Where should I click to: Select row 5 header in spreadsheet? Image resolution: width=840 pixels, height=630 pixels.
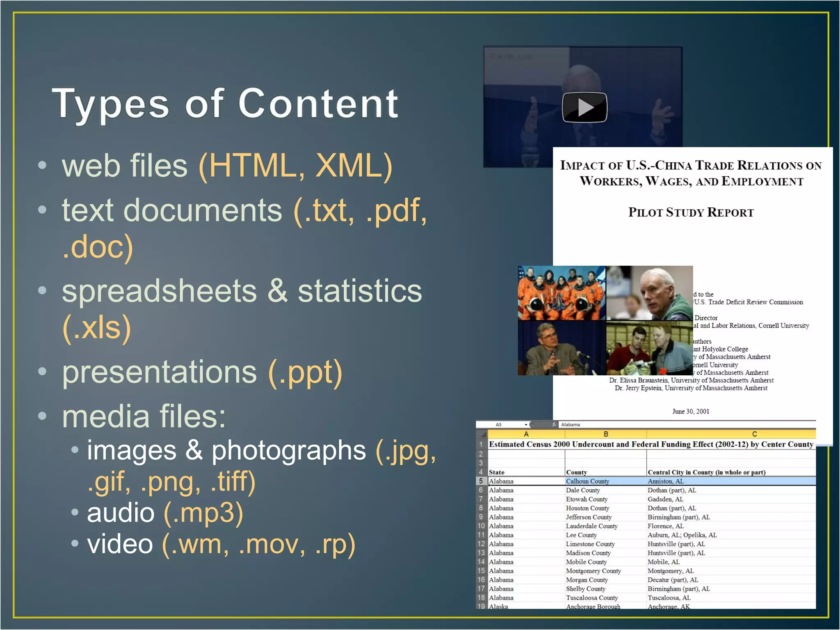point(482,481)
